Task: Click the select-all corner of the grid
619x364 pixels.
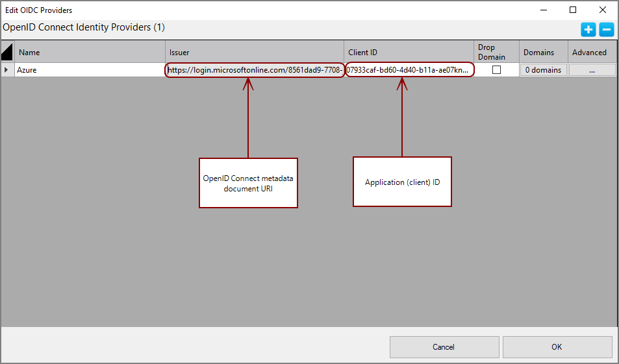Action: click(x=7, y=52)
